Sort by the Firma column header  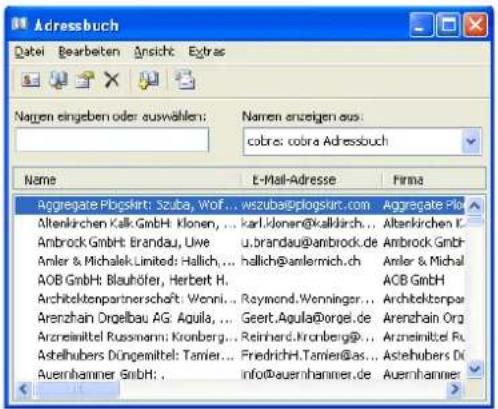[433, 180]
